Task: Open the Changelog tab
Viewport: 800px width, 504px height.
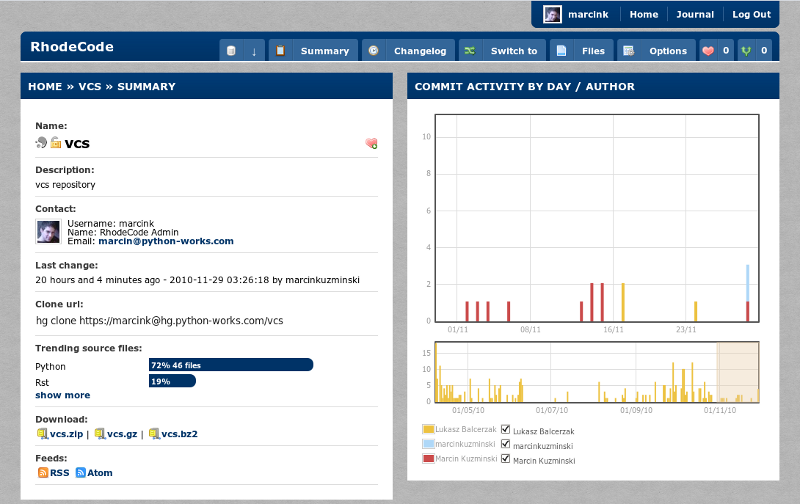Action: coord(409,51)
